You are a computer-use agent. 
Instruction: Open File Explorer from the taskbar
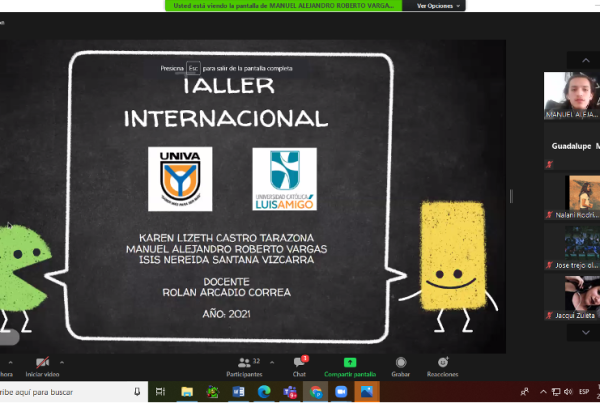click(x=187, y=392)
